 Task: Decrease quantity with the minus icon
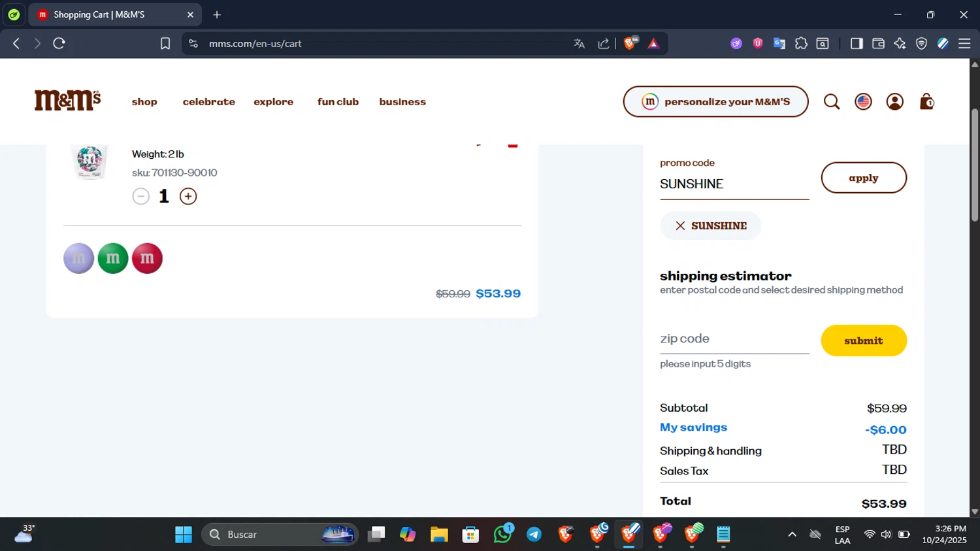click(x=140, y=196)
